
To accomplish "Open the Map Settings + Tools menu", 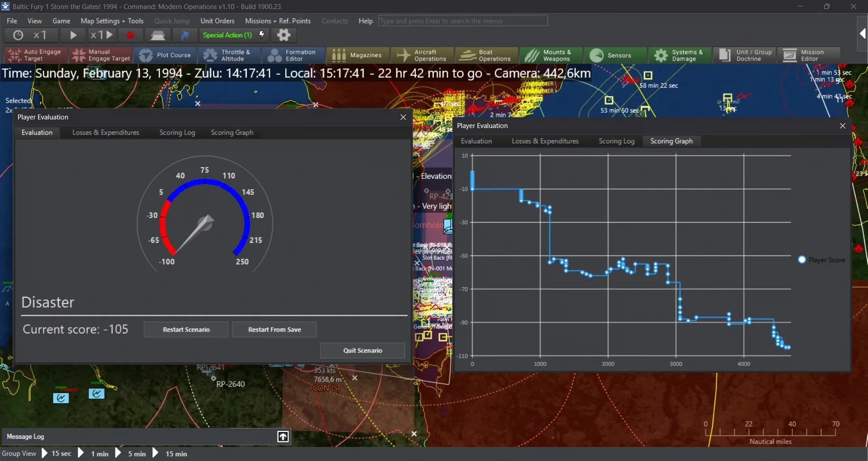I will pyautogui.click(x=112, y=21).
